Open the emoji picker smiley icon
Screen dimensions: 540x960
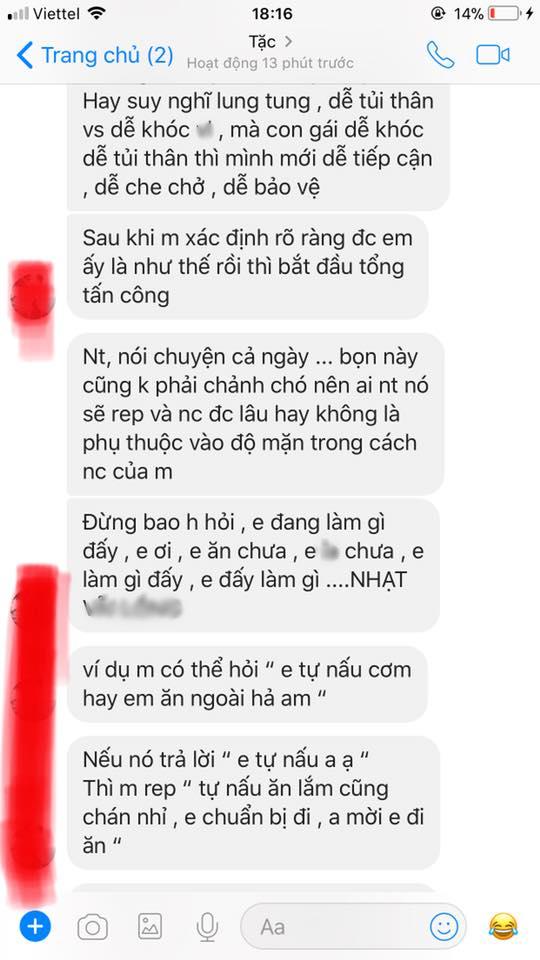click(x=444, y=927)
